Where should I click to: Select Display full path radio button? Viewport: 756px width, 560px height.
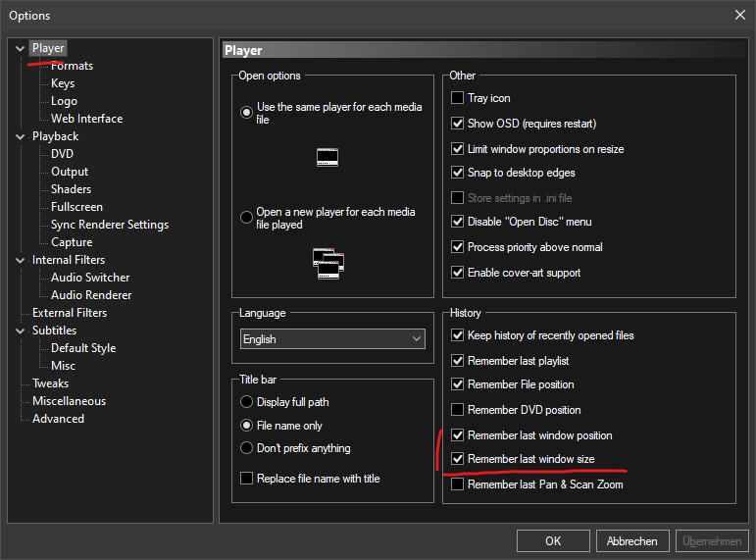[246, 401]
